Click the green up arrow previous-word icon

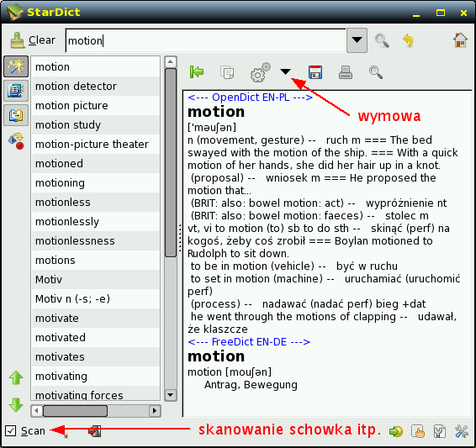coord(16,377)
